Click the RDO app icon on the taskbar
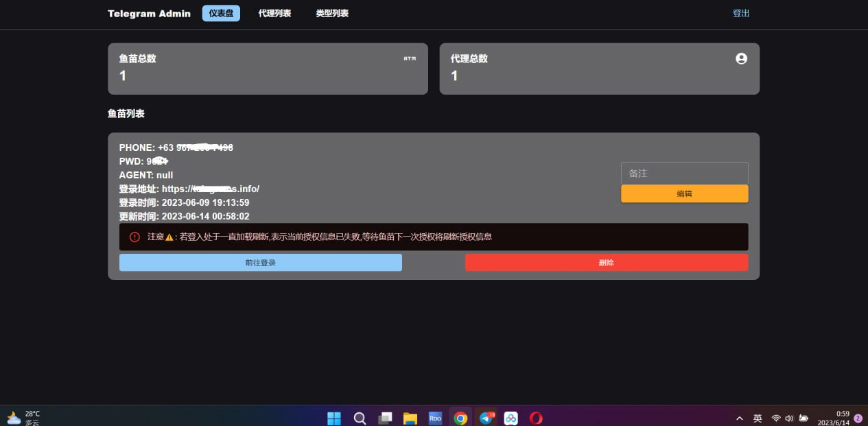Image resolution: width=868 pixels, height=426 pixels. (x=435, y=418)
